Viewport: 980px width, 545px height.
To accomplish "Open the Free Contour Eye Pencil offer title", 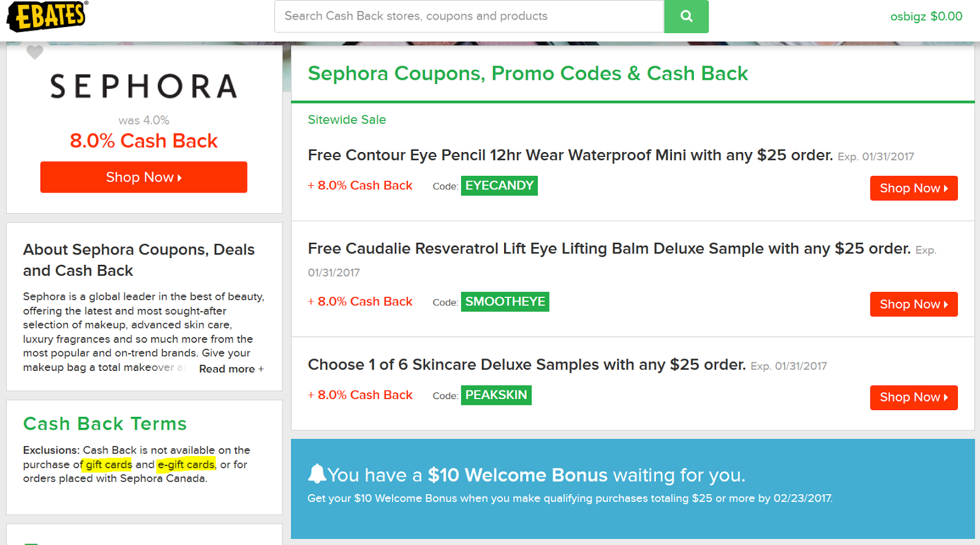I will [x=570, y=155].
